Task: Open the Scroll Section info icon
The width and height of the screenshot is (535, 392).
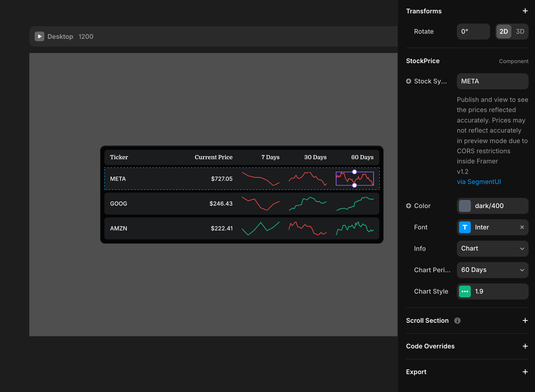Action: 457,321
